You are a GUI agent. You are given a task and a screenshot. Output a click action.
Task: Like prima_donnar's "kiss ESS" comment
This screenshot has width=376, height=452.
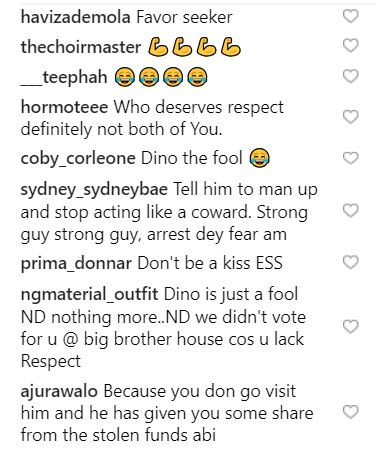click(x=350, y=263)
